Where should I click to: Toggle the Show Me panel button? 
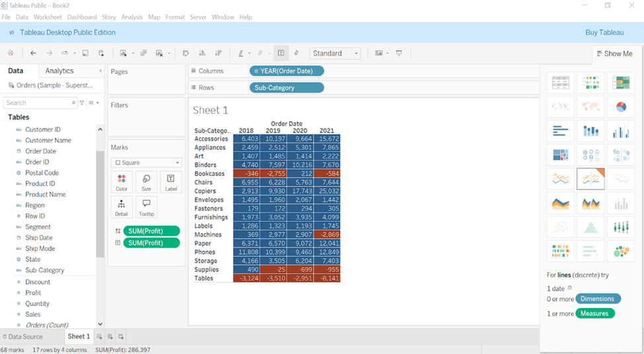(x=614, y=53)
